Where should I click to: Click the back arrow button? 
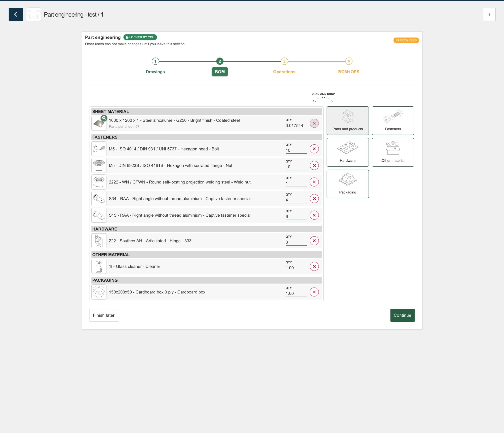pos(16,14)
